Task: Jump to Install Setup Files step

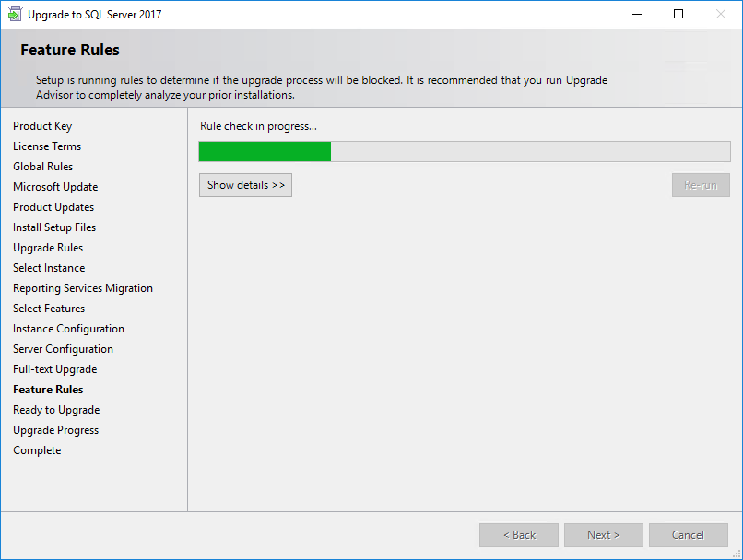Action: (x=54, y=227)
